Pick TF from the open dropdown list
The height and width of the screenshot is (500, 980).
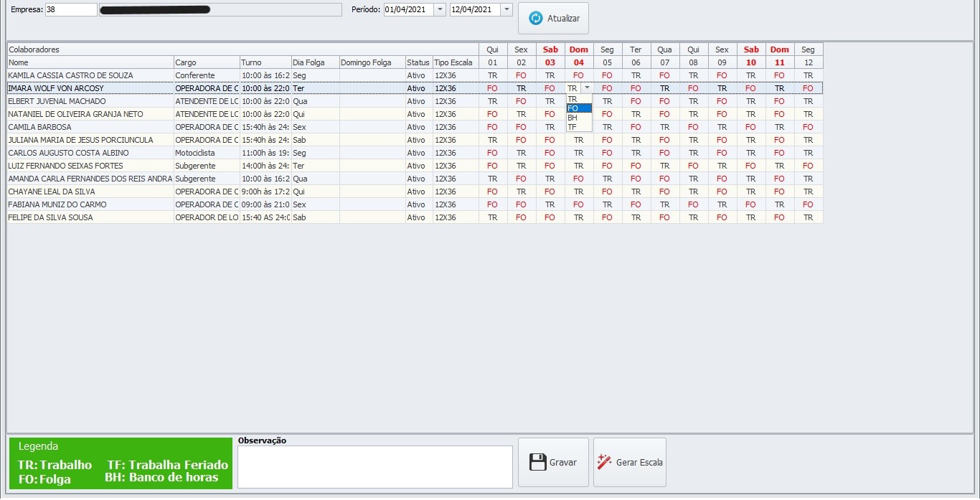(x=578, y=127)
